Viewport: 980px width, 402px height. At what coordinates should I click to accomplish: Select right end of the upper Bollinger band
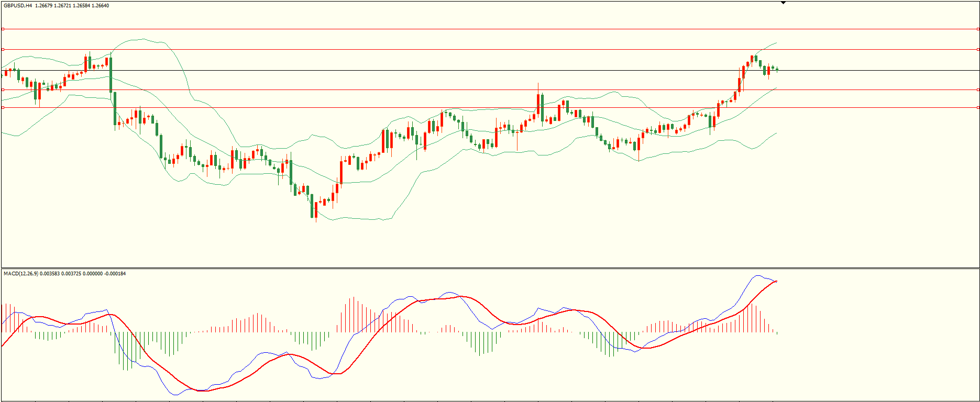click(x=776, y=43)
